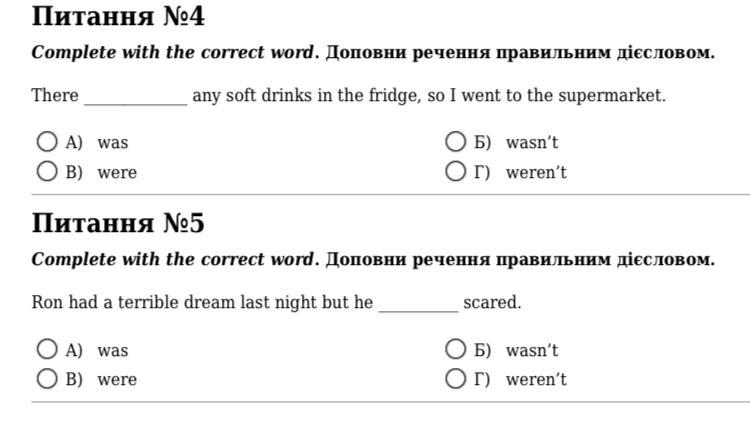
Task: Click the blank before 'scared' in Question 5
Action: 419,304
